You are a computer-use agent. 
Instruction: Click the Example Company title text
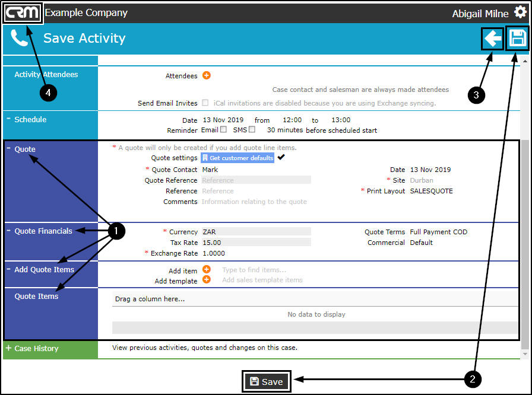[86, 12]
